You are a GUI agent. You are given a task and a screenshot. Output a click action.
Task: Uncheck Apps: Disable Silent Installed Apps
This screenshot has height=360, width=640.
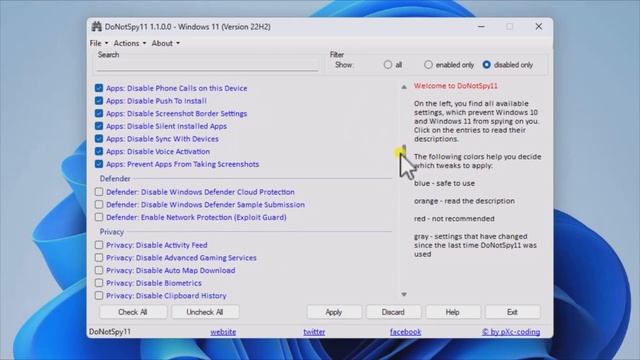pyautogui.click(x=99, y=126)
